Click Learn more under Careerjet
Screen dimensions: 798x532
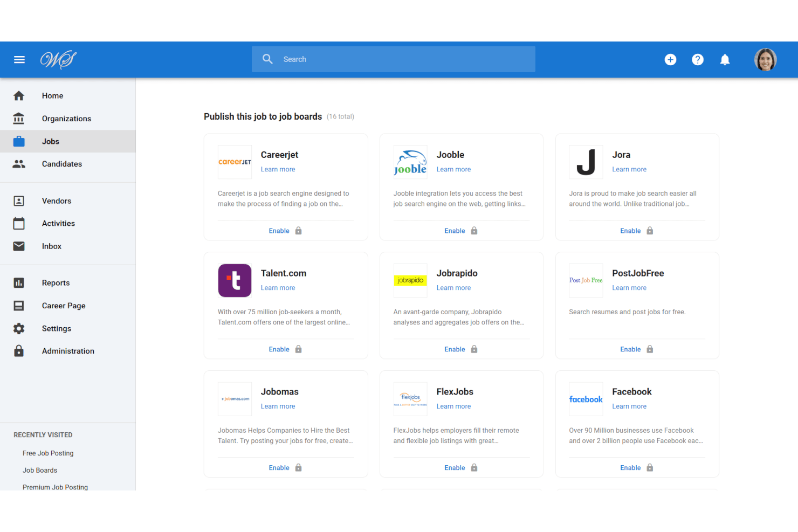point(278,169)
